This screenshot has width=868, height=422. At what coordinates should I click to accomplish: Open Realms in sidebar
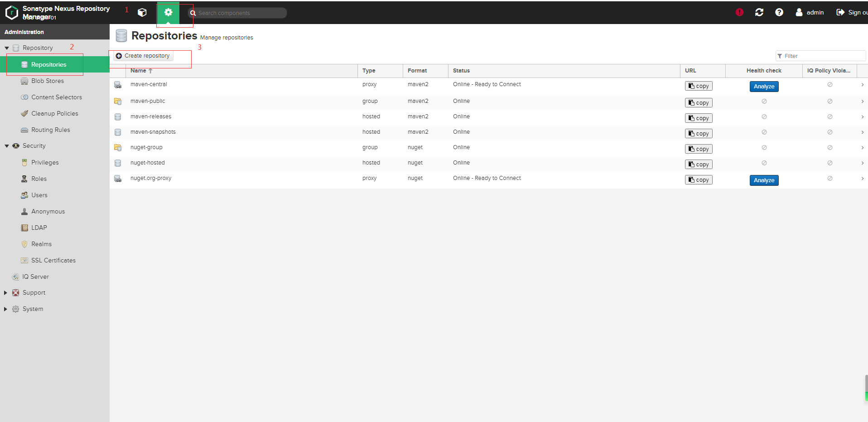pos(41,244)
